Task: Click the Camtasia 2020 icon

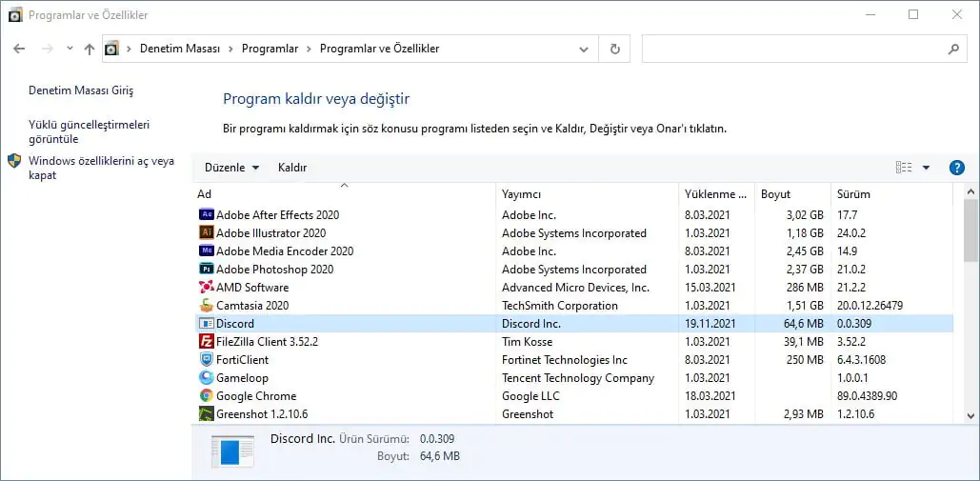Action: point(207,306)
